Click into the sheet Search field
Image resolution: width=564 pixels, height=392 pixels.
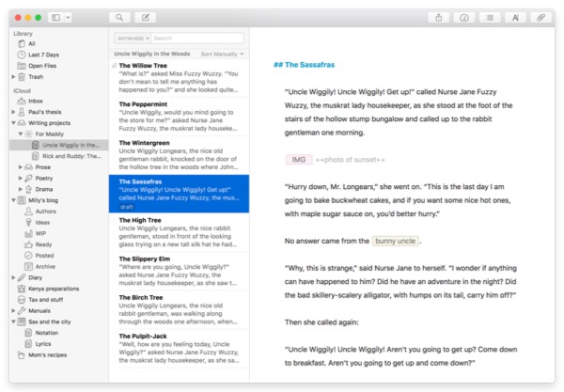tap(197, 39)
